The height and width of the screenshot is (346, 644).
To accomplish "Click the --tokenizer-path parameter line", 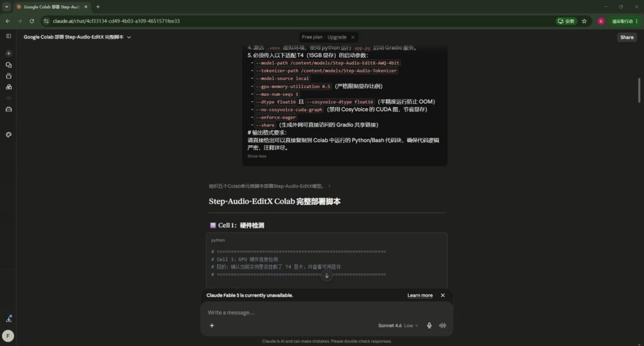I will (326, 70).
